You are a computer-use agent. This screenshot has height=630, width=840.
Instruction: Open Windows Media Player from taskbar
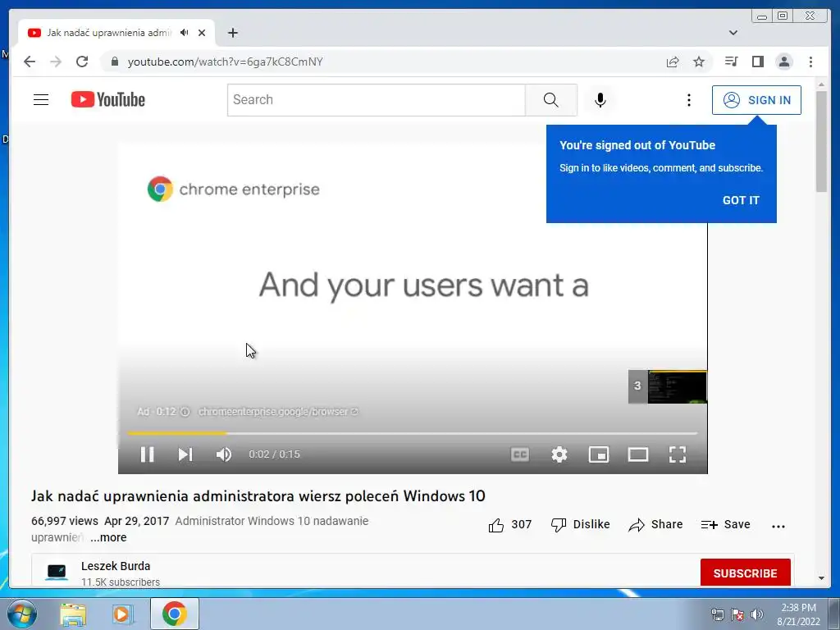pos(123,614)
